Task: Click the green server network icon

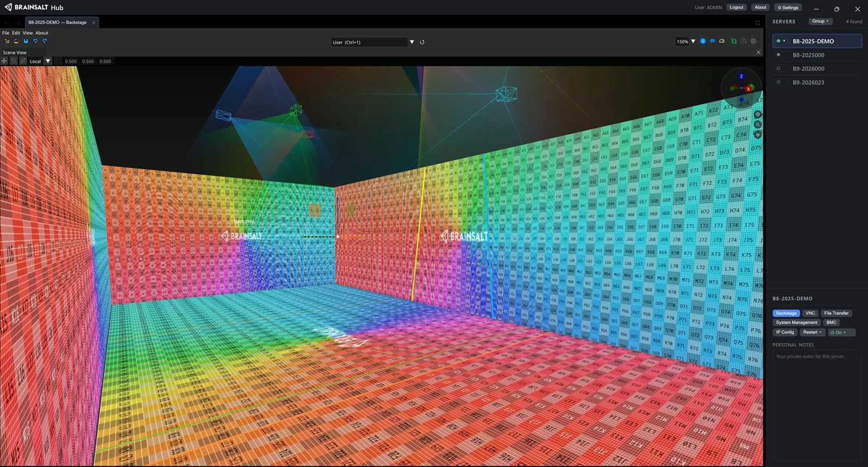Action: point(733,41)
